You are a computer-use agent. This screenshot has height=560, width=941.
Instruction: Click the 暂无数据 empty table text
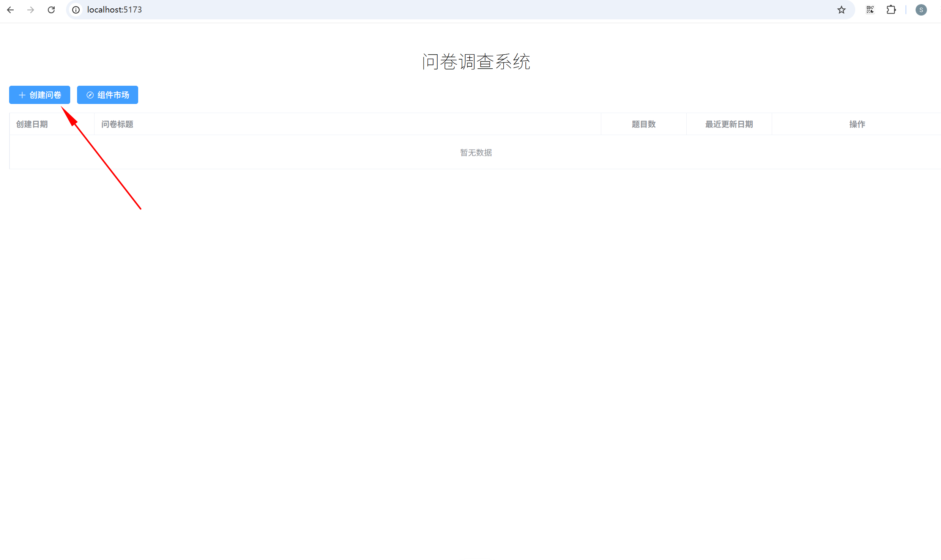click(476, 153)
